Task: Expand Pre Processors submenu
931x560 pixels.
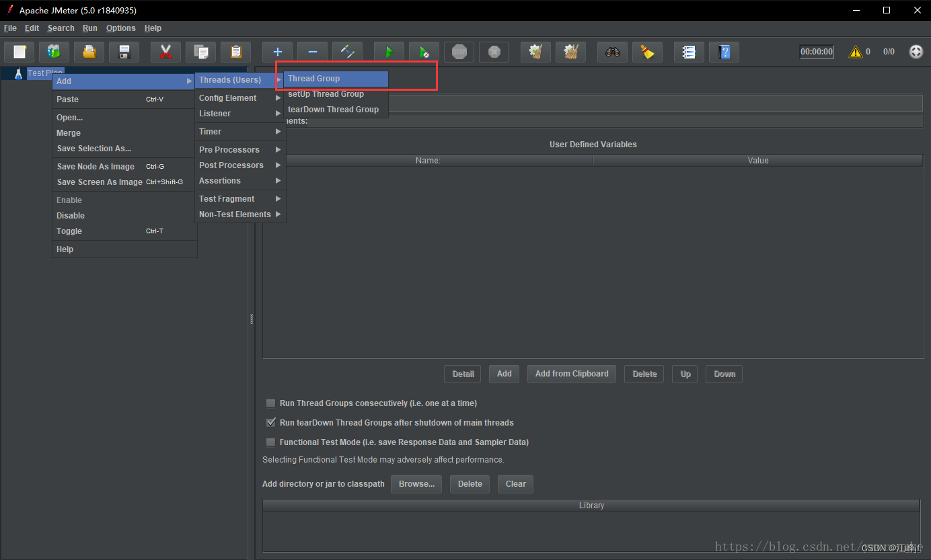Action: (240, 150)
